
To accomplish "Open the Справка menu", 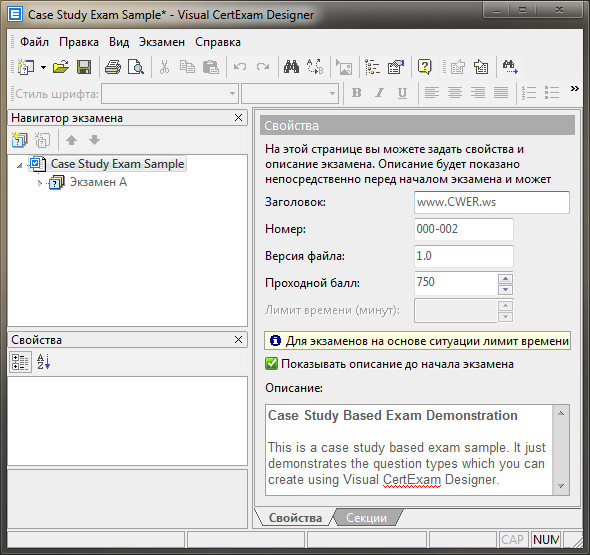I will pos(218,42).
